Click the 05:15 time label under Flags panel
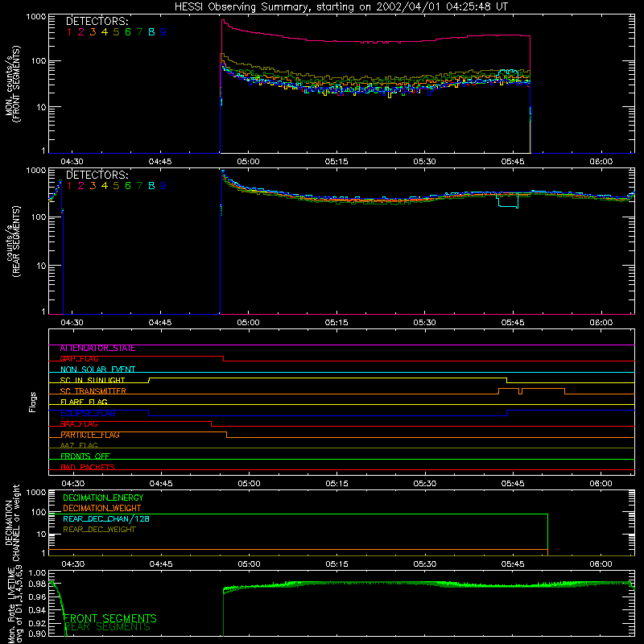 tap(336, 484)
